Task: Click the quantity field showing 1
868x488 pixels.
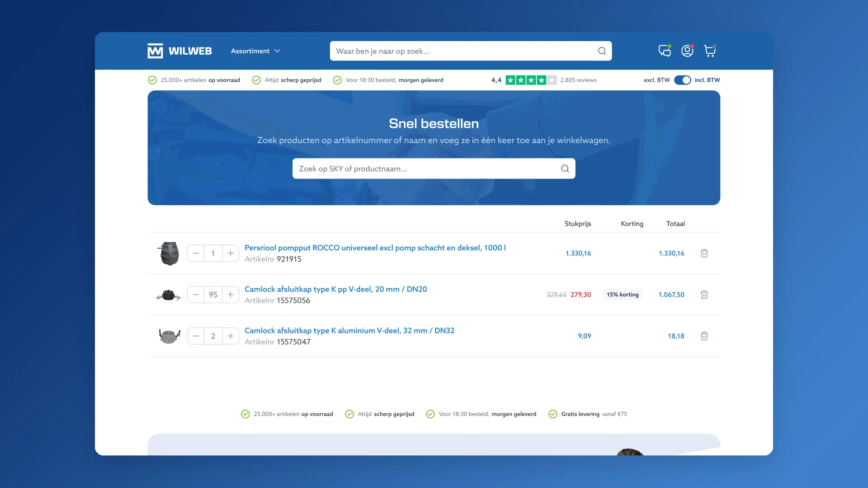Action: [213, 253]
